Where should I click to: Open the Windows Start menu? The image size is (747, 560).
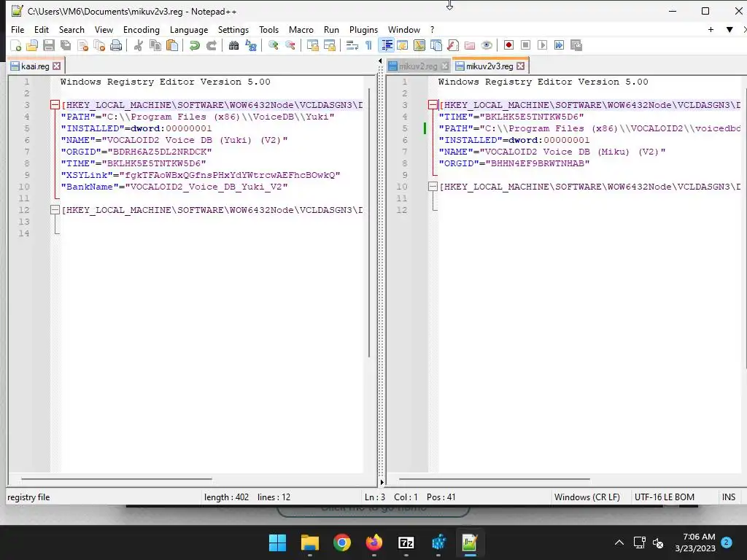[x=277, y=542]
